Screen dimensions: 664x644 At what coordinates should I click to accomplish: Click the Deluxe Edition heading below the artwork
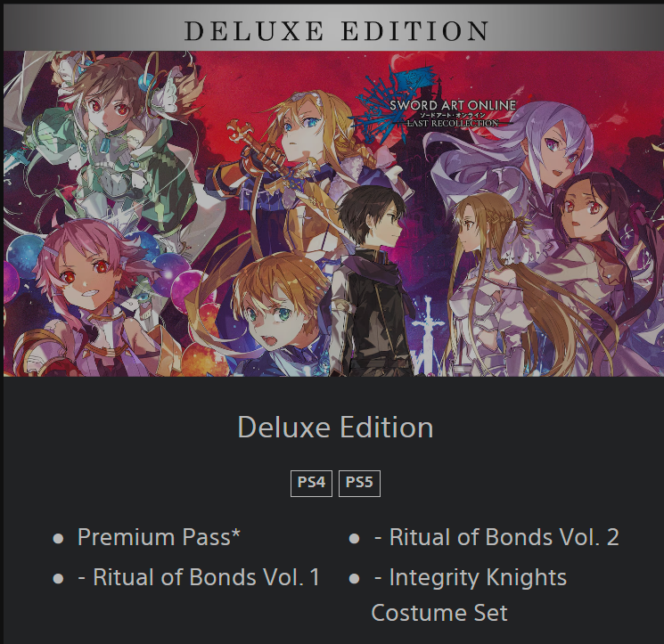335,428
